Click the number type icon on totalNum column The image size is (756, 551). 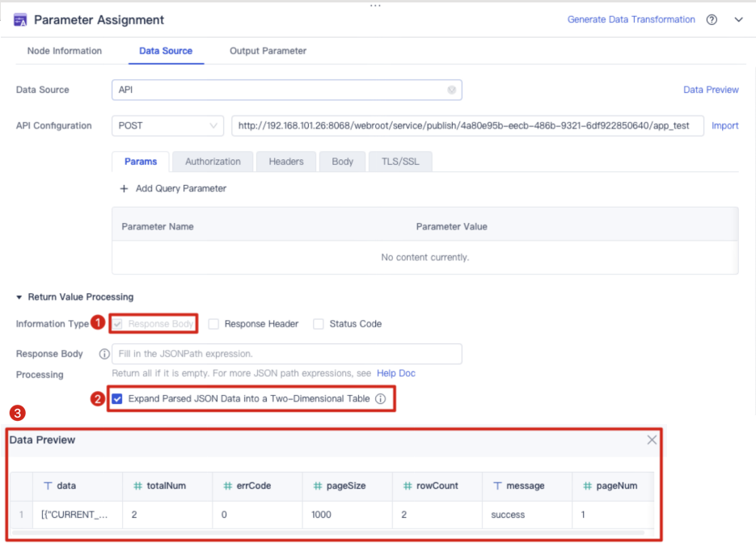tap(137, 486)
